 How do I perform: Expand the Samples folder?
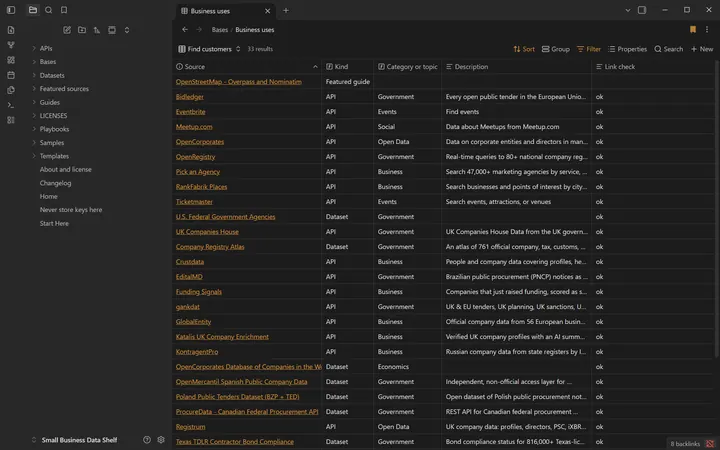tap(34, 142)
